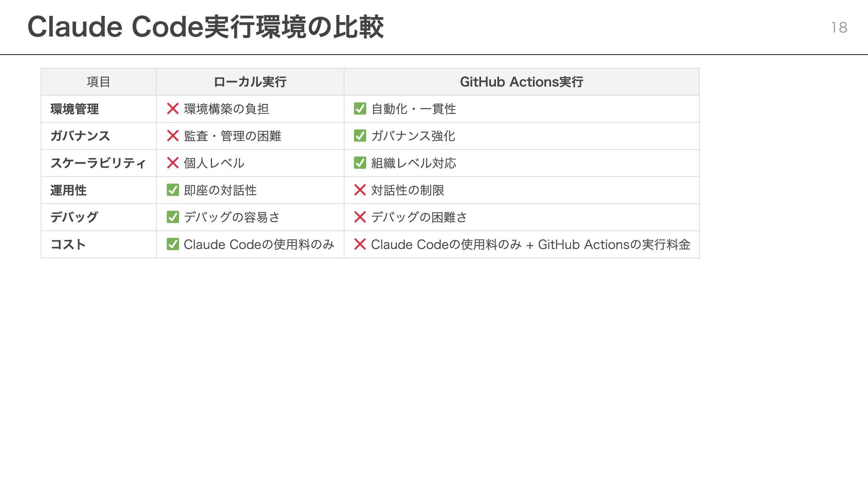Click the slide page number 18

[x=839, y=28]
